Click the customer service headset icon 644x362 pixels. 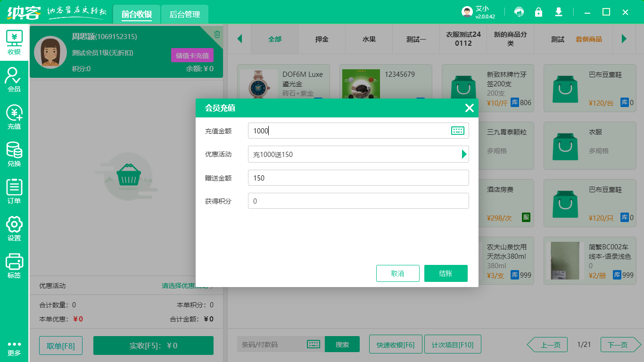(x=519, y=12)
